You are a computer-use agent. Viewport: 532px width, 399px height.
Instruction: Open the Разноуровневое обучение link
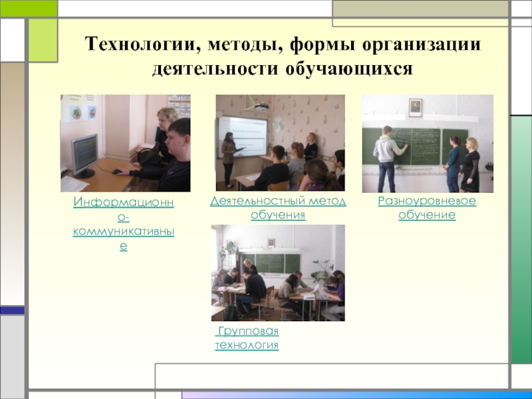pos(427,207)
